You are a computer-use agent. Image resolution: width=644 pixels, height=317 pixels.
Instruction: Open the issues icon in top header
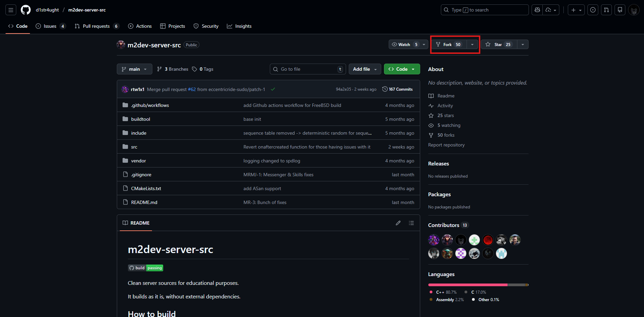pyautogui.click(x=593, y=10)
